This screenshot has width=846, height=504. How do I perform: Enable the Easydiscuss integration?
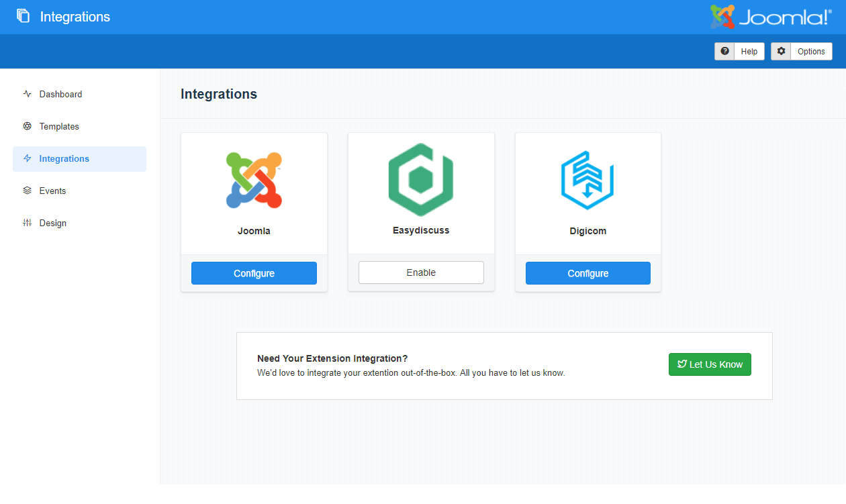[x=421, y=272]
